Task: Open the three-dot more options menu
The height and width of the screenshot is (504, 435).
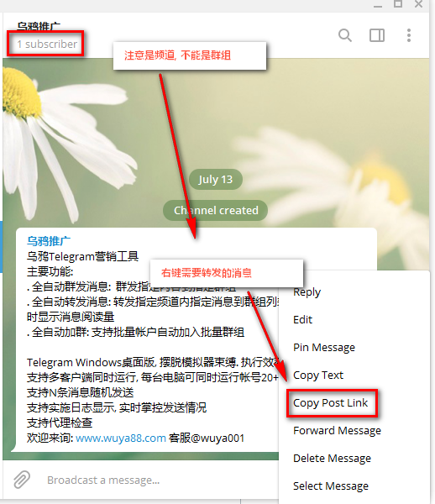Action: click(x=409, y=35)
